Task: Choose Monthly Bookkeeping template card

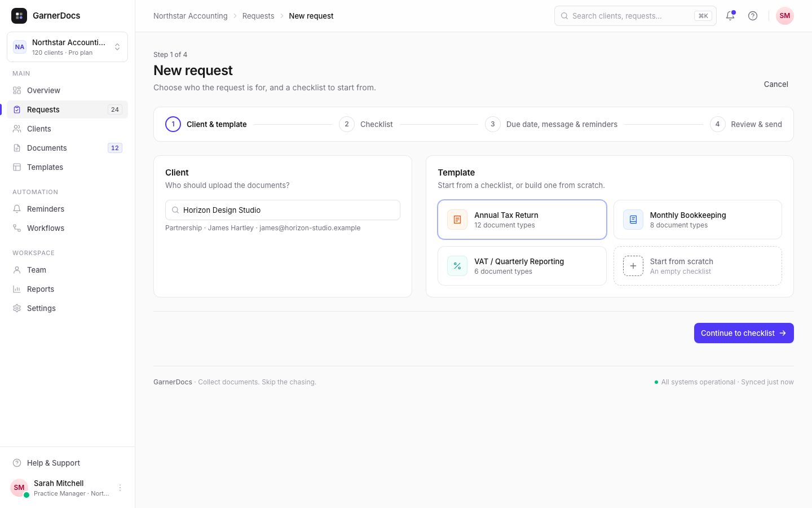Action: tap(698, 220)
